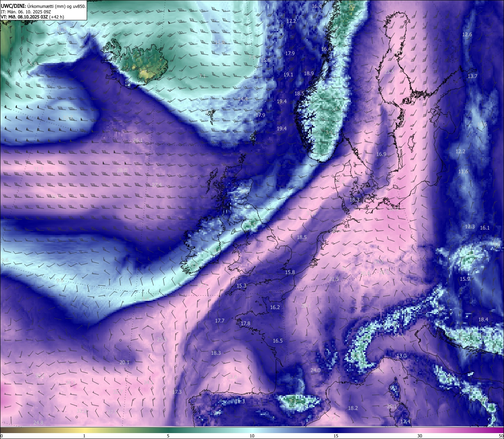The width and height of the screenshot is (504, 439).
Task: Click the 'VT: Mið. 08.10.2025 03Z (+42 h)' line
Action: (x=33, y=17)
